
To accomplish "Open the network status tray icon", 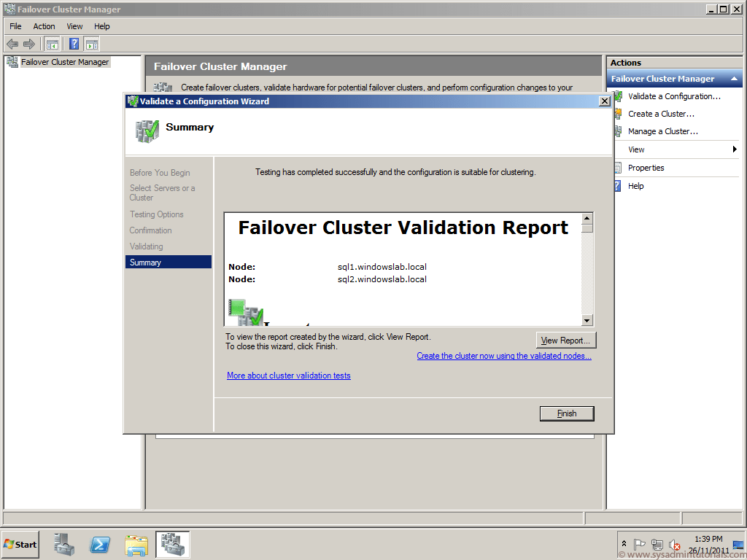I will (657, 544).
